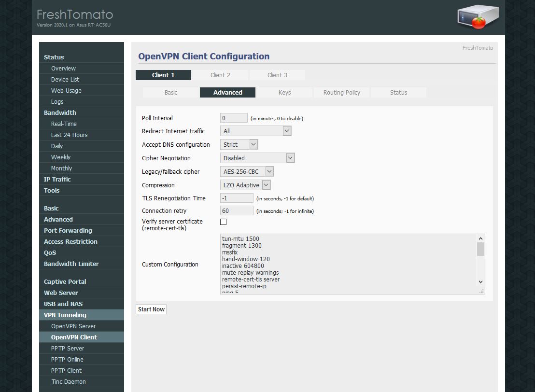Open Logs page

pos(82,102)
